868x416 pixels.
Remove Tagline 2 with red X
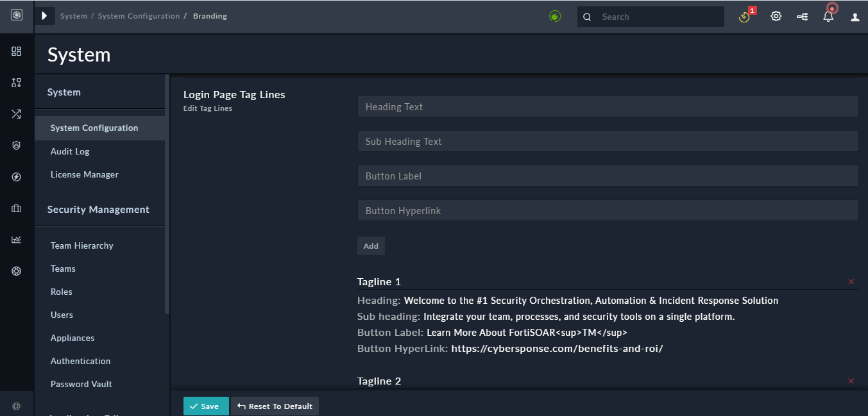click(x=851, y=381)
